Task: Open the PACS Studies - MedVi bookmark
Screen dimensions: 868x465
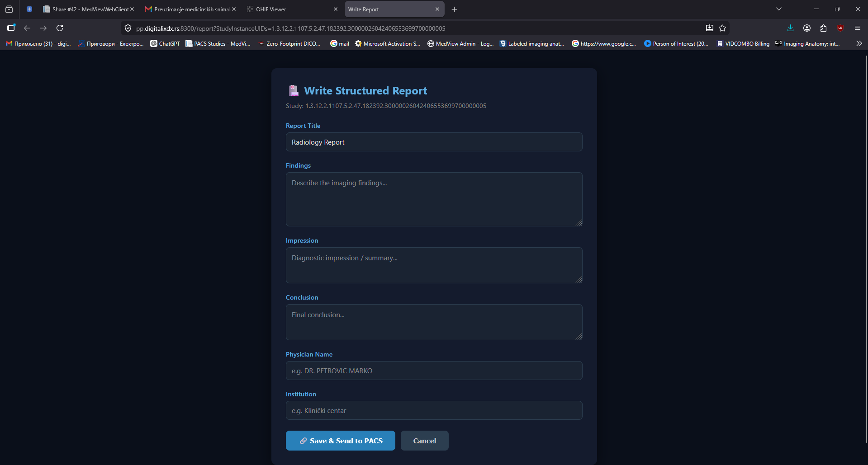Action: click(218, 43)
